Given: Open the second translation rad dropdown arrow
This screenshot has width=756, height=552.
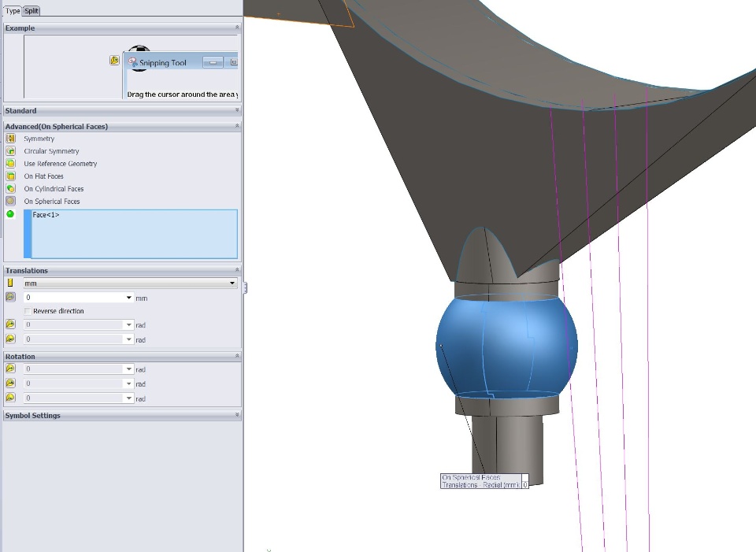Looking at the screenshot, I should coord(128,339).
